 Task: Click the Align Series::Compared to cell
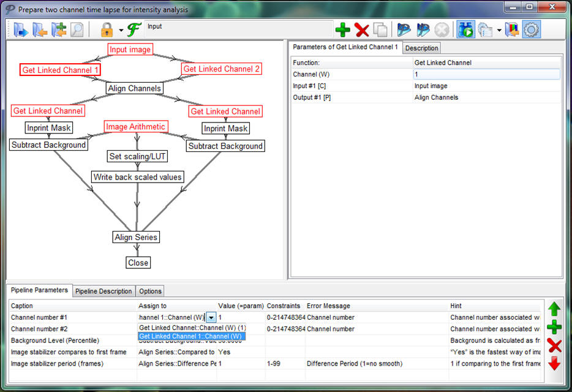pyautogui.click(x=176, y=352)
